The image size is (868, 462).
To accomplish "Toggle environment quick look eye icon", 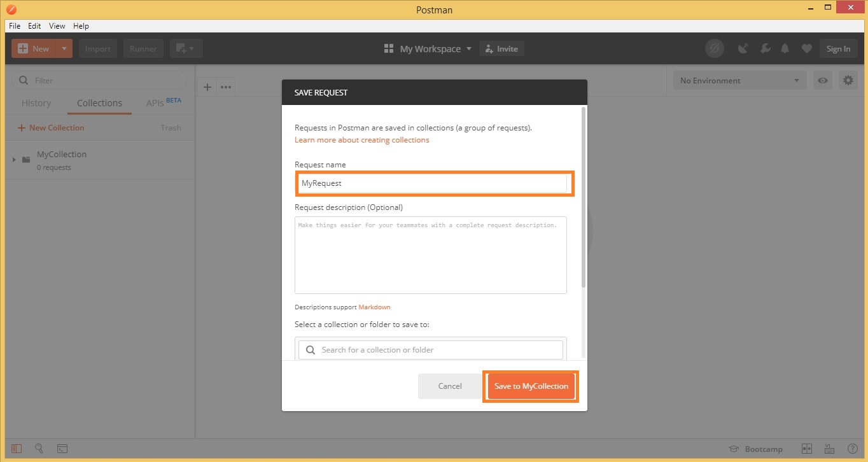I will coord(823,81).
